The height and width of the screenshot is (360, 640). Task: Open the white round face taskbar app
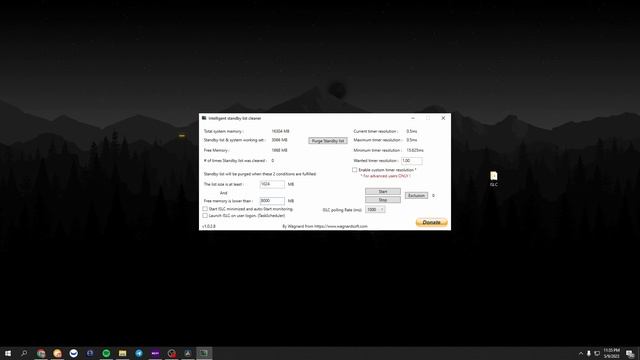tap(73, 353)
